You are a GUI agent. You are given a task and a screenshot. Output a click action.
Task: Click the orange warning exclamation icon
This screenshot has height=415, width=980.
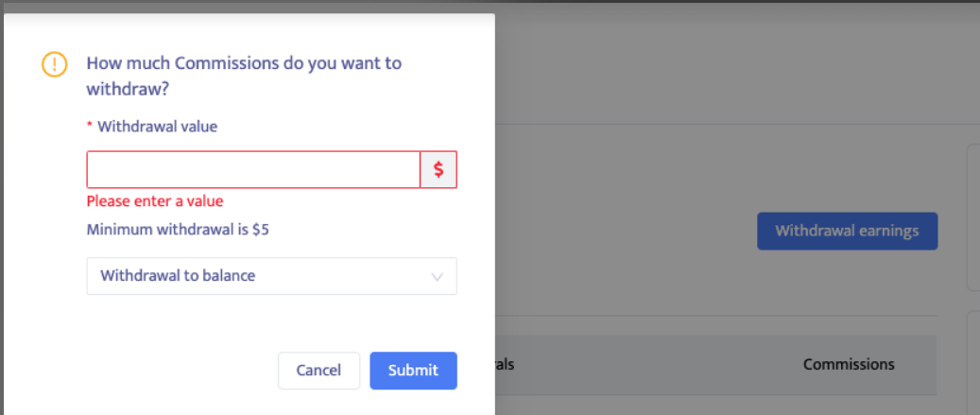[55, 64]
